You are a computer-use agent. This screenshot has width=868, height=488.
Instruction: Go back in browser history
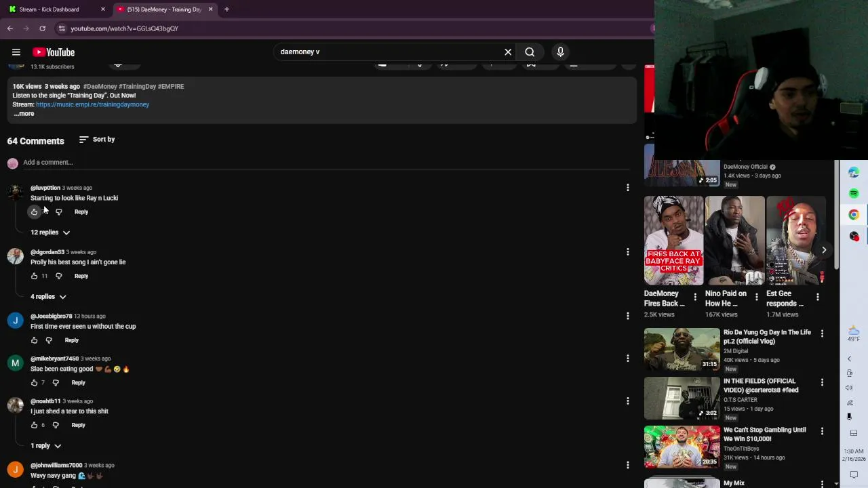[x=10, y=28]
